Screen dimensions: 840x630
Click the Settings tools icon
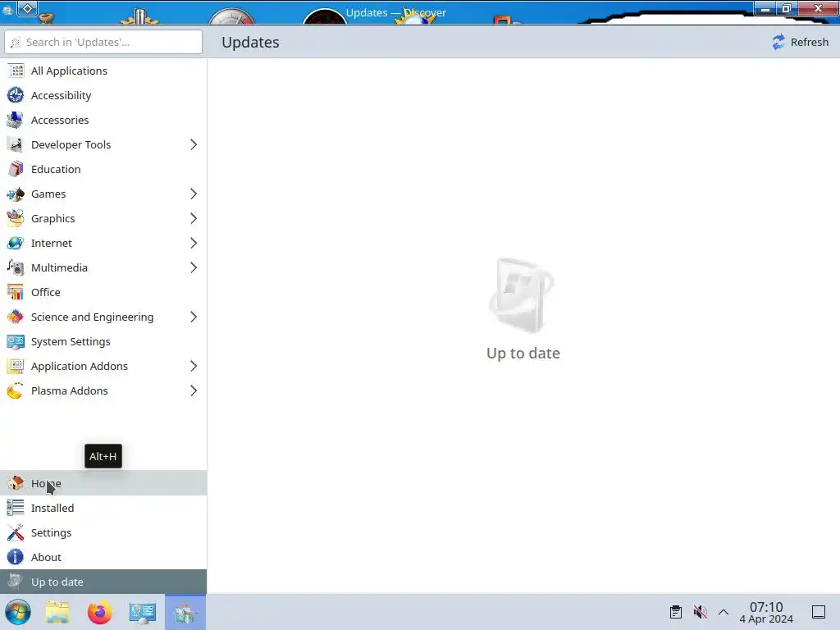click(16, 532)
